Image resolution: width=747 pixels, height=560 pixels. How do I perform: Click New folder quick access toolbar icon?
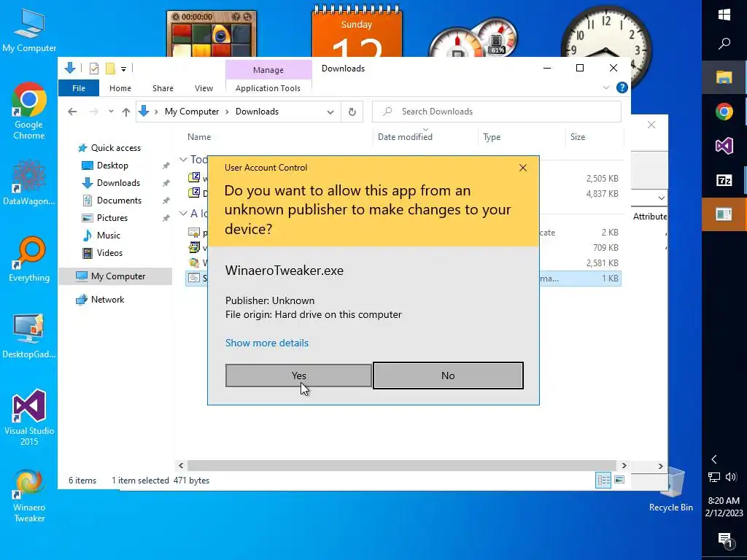110,69
